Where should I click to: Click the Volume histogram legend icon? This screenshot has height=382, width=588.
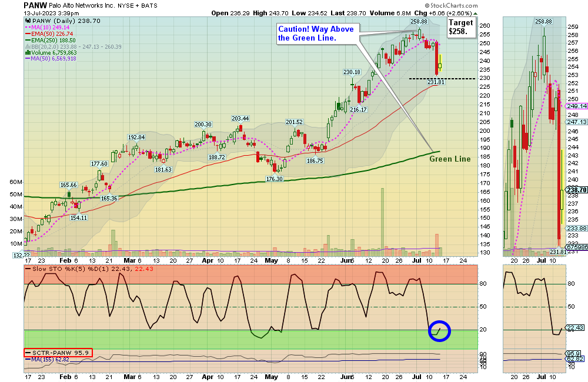click(27, 53)
